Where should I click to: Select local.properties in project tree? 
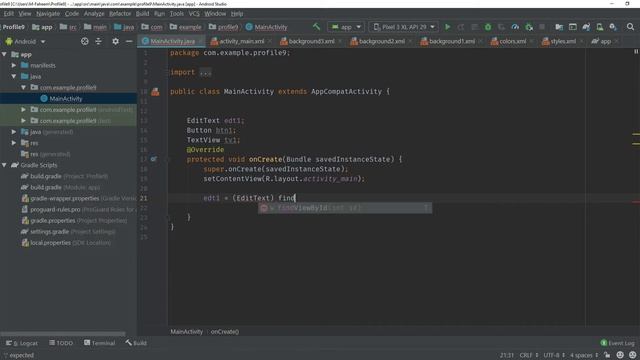coord(66,242)
